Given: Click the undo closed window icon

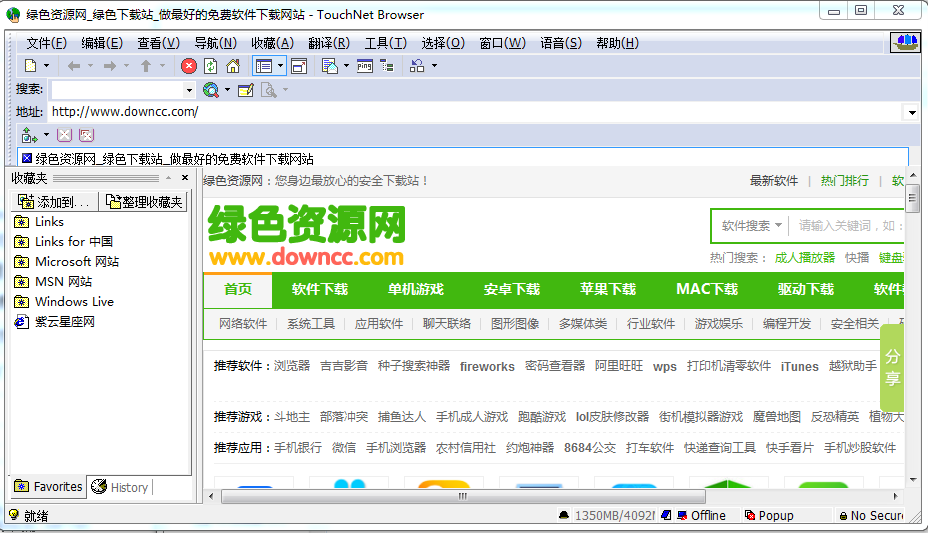Looking at the screenshot, I should point(417,66).
